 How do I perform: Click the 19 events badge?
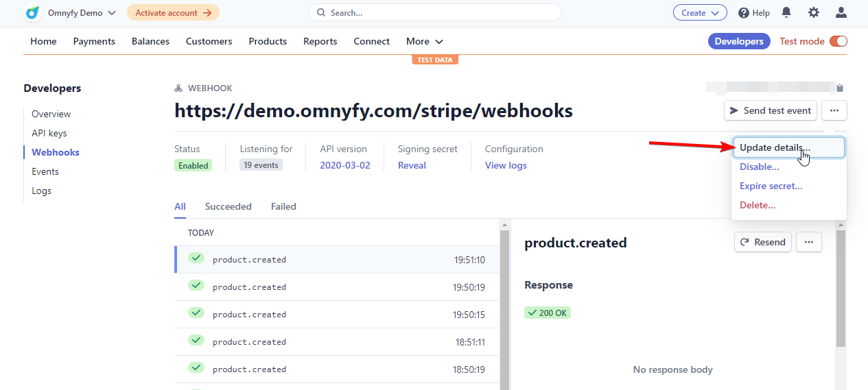[x=261, y=165]
